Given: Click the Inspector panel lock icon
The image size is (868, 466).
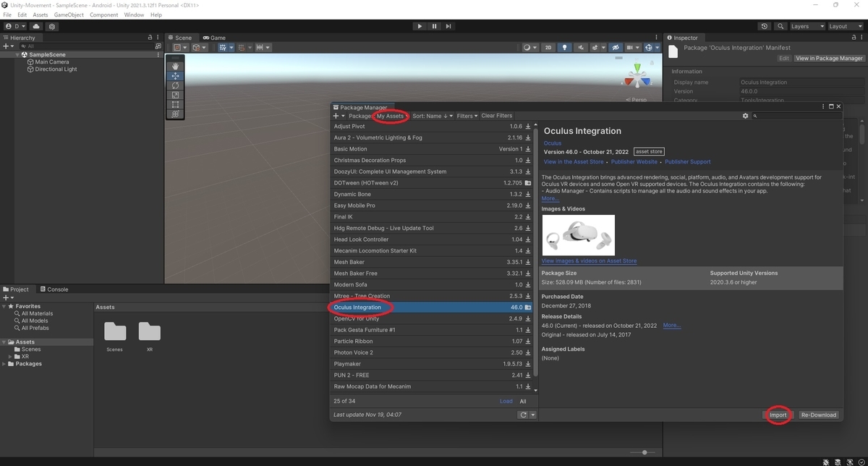Looking at the screenshot, I should [852, 38].
